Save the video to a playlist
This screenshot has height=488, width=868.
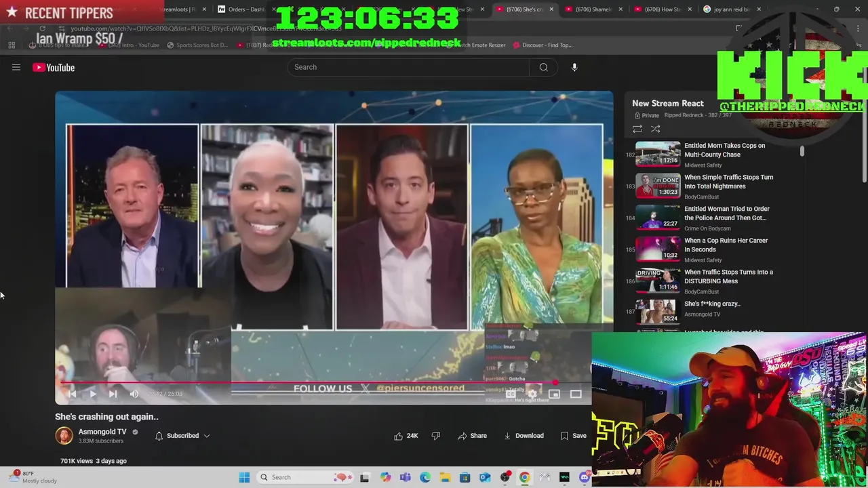point(574,436)
